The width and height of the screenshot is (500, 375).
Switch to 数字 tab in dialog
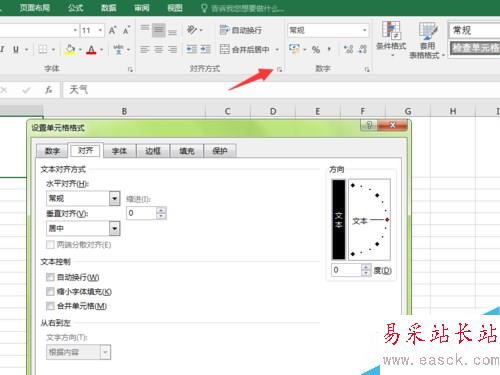tap(52, 151)
